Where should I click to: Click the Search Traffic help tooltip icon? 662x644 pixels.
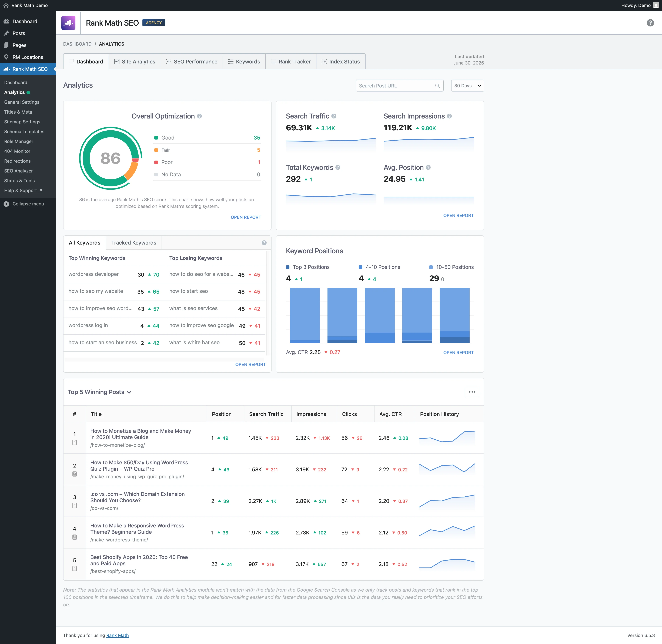334,116
